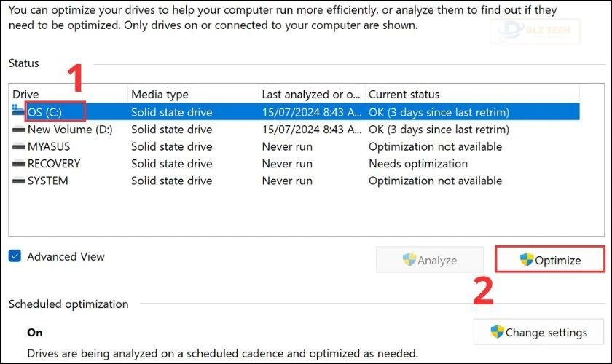Click the shield icon on Analyze button

tap(409, 260)
